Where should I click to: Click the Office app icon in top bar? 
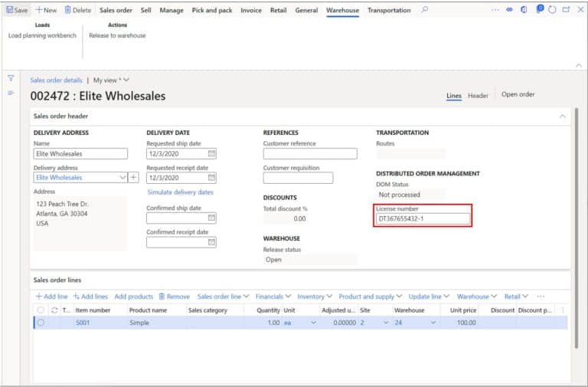click(x=524, y=10)
